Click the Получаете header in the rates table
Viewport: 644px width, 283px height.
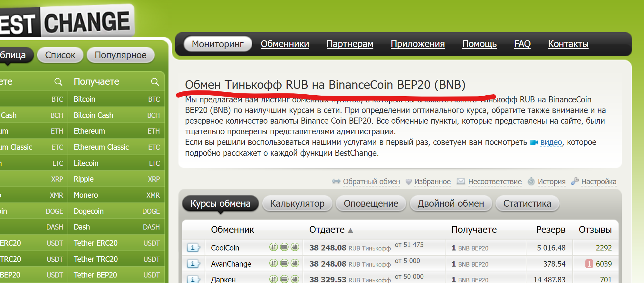474,230
